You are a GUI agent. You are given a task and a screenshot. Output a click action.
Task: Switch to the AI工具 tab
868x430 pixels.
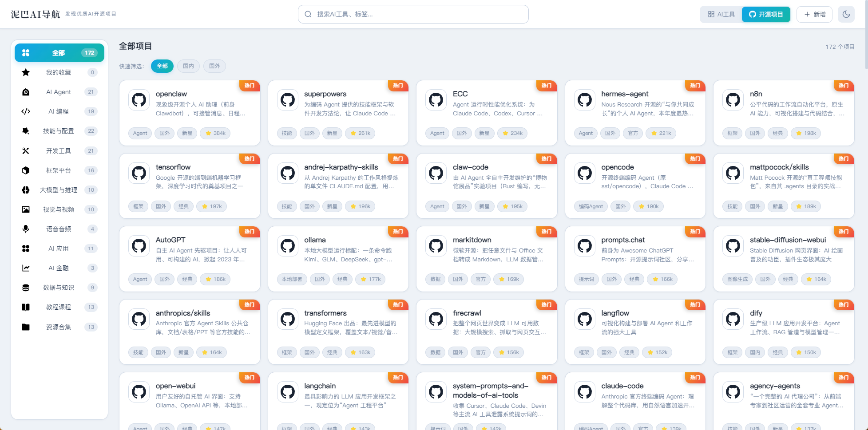click(x=721, y=14)
